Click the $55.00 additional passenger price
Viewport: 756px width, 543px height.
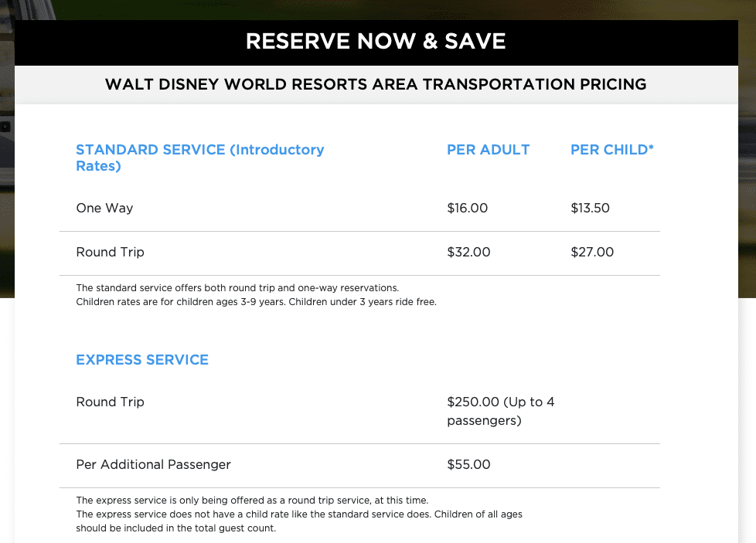coord(468,464)
